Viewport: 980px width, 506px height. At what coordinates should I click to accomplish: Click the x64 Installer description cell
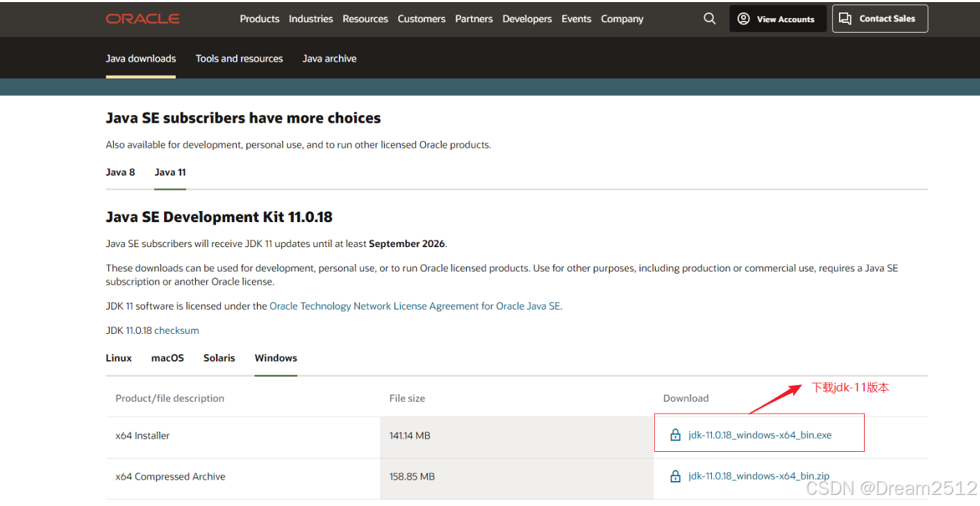coord(243,436)
